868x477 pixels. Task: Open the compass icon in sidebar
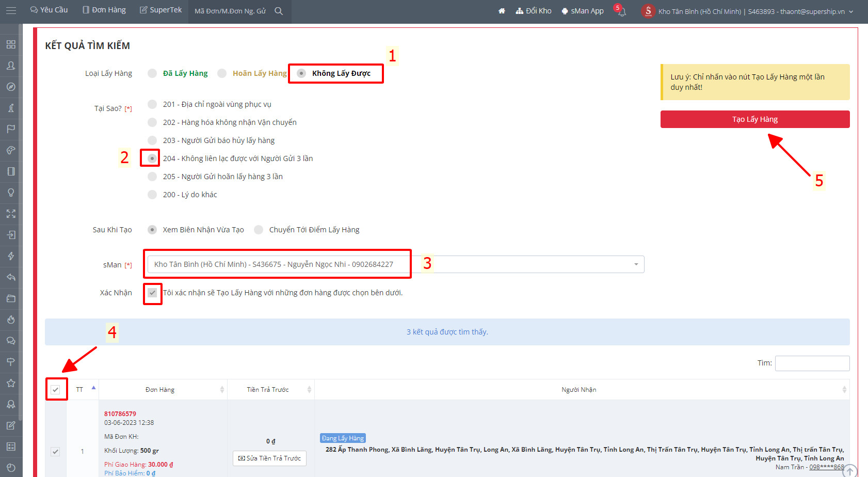(11, 87)
